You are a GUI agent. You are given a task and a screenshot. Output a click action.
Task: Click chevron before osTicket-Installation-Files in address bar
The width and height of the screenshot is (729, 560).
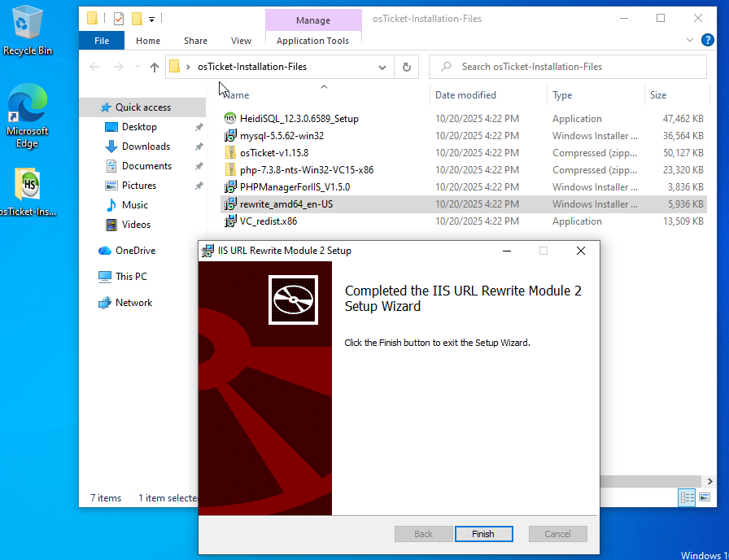pyautogui.click(x=188, y=67)
